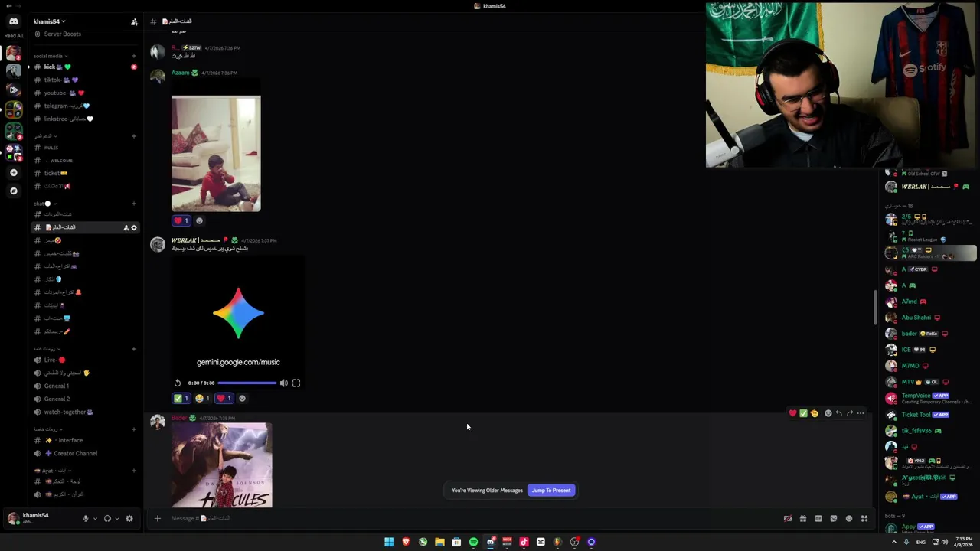Click the Add Reaction smiley on hovered message
980x551 pixels.
[x=828, y=413]
